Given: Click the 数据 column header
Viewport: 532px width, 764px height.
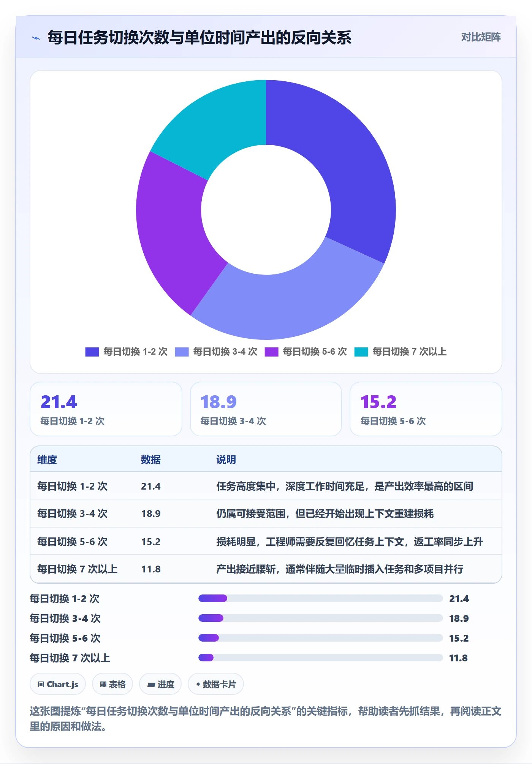Looking at the screenshot, I should pyautogui.click(x=150, y=460).
